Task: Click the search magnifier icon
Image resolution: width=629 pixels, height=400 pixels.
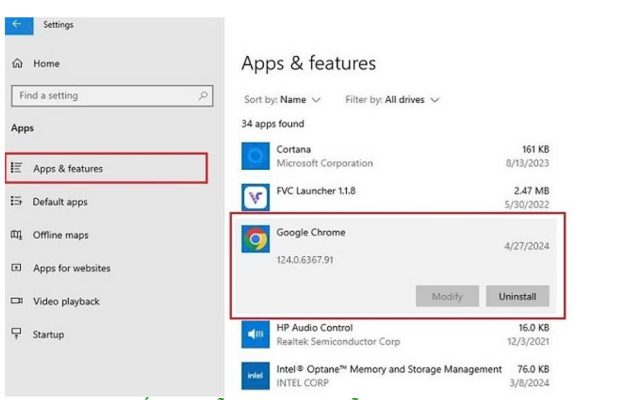Action: click(203, 95)
